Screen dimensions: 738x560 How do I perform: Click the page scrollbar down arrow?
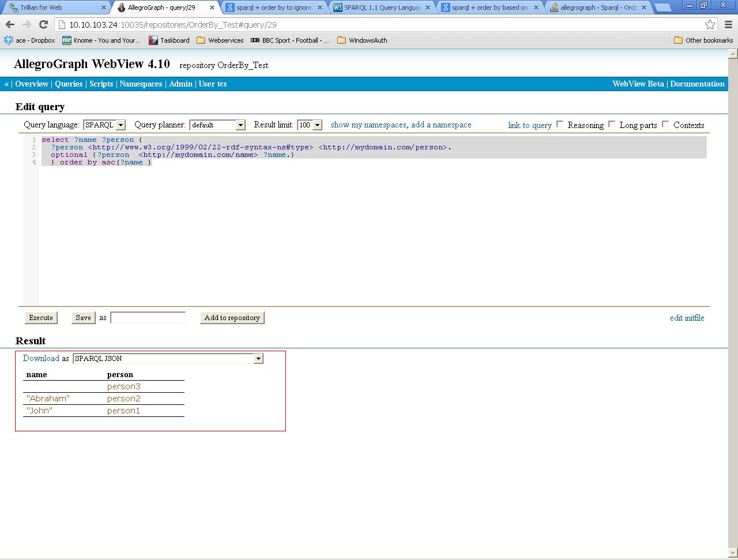[733, 554]
